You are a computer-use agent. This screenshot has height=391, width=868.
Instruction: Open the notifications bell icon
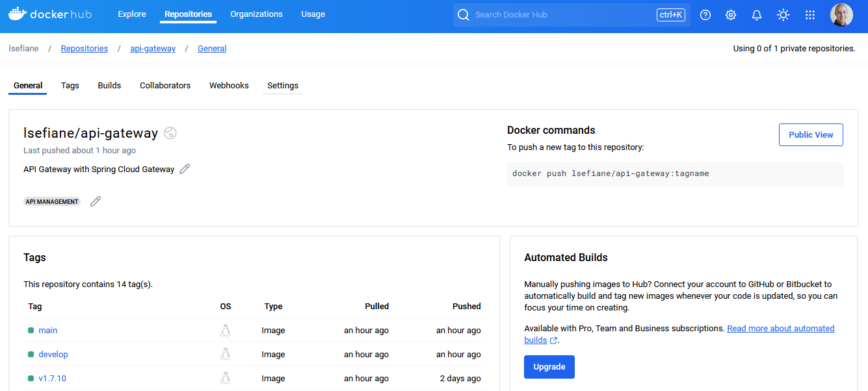757,15
